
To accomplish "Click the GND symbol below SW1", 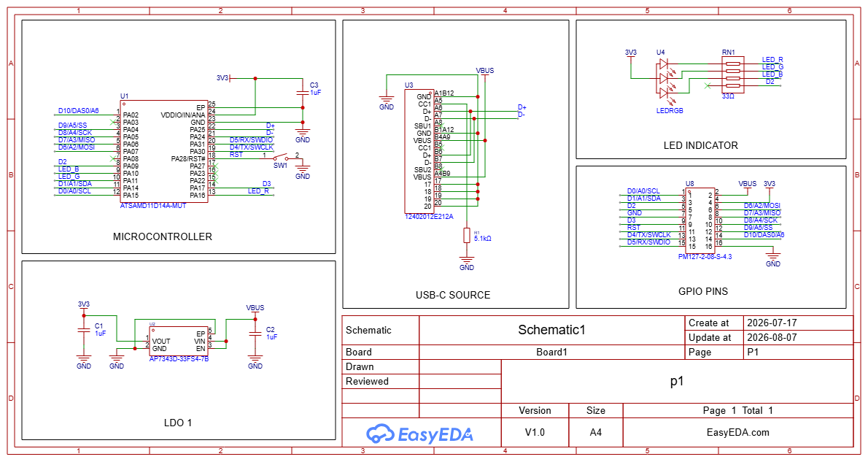I will [x=302, y=169].
